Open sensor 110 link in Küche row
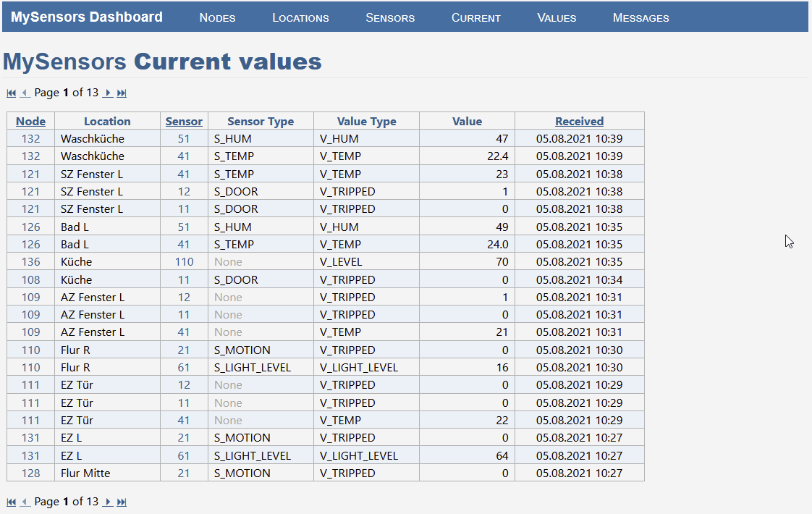Image resolution: width=812 pixels, height=514 pixels. click(184, 261)
